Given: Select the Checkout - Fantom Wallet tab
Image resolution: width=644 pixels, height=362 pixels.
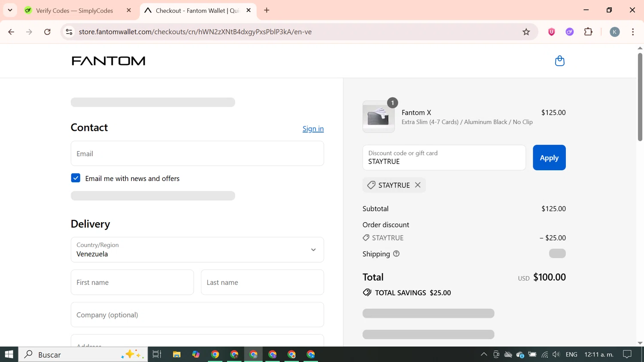Looking at the screenshot, I should point(198,10).
